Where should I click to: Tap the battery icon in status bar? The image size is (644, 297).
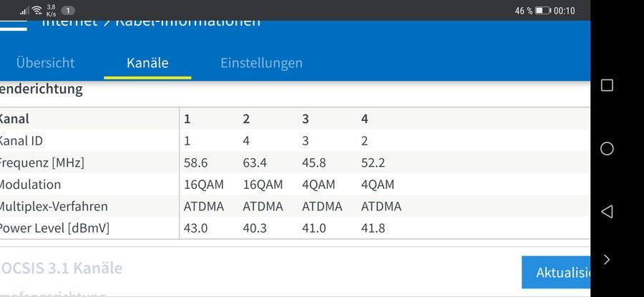tap(542, 11)
